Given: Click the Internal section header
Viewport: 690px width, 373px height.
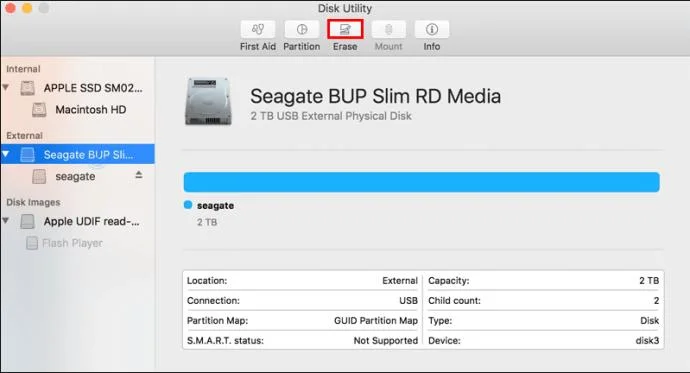Looking at the screenshot, I should point(23,69).
